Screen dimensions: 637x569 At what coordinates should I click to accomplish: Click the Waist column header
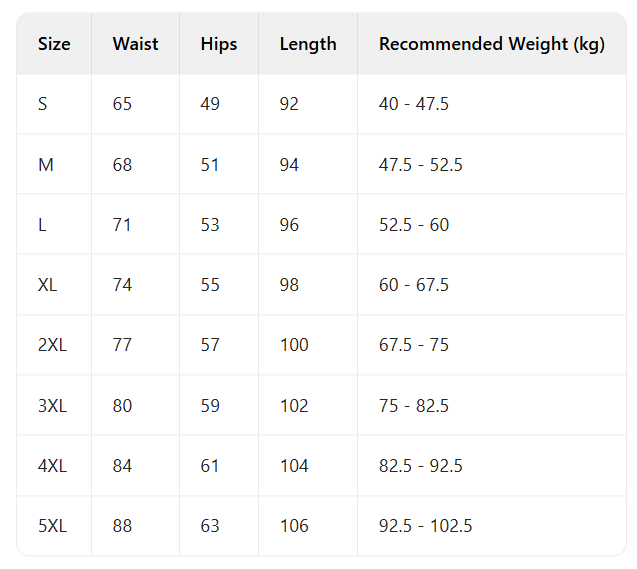pos(135,44)
